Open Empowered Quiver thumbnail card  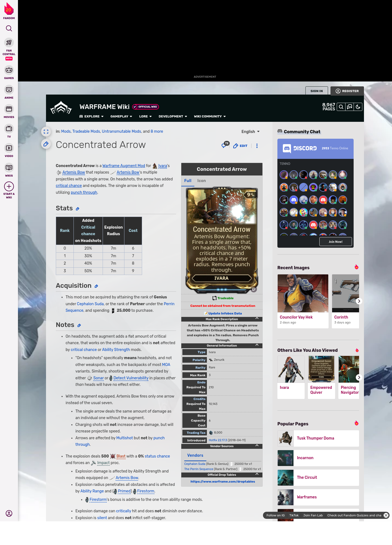(321, 377)
